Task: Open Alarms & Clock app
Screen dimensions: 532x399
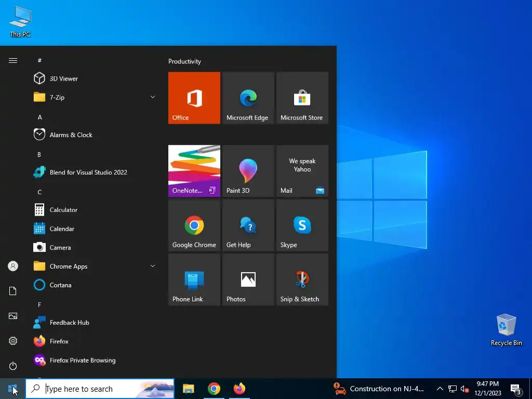Action: [95, 135]
